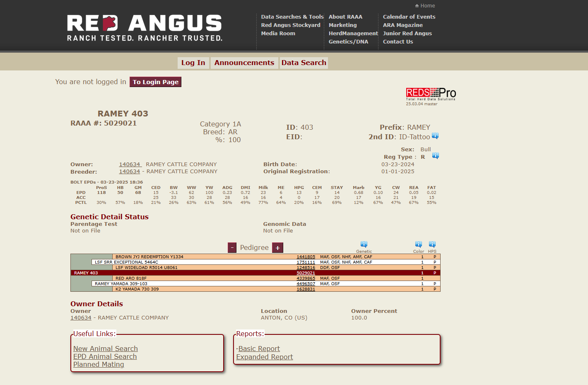Screen dimensions: 588x385
Task: Open ARA Magazine menu item
Action: [403, 25]
